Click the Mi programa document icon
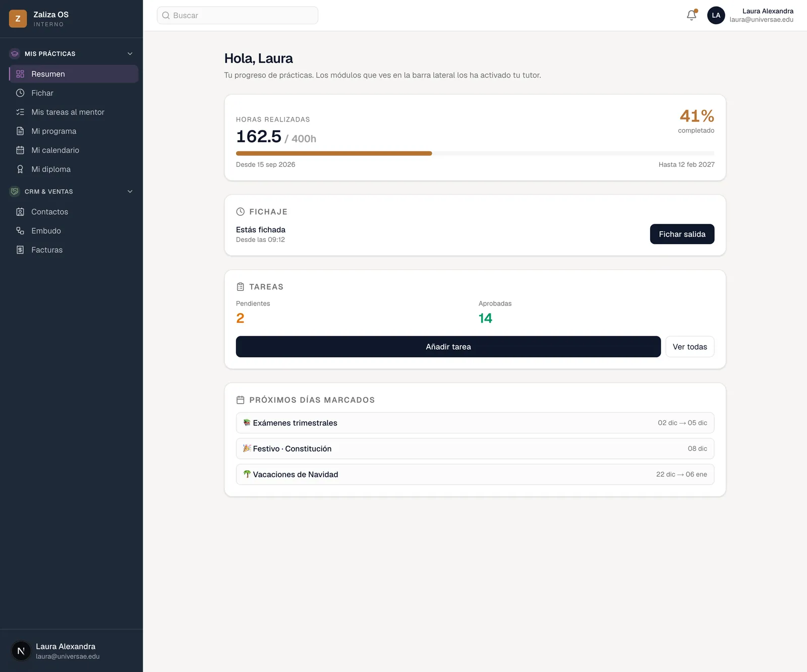The height and width of the screenshot is (672, 807). coord(20,131)
